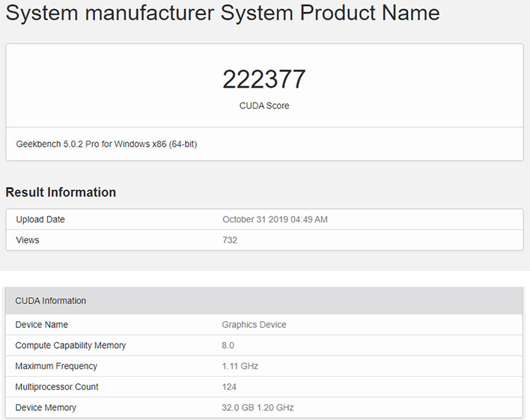Click the 'Views' label
The width and height of the screenshot is (530, 420).
28,240
